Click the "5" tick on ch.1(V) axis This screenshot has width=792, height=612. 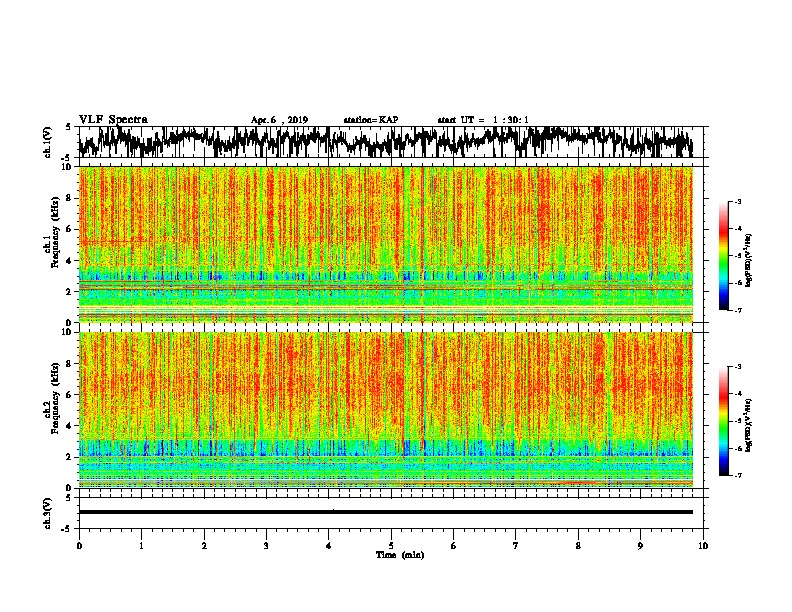(69, 127)
